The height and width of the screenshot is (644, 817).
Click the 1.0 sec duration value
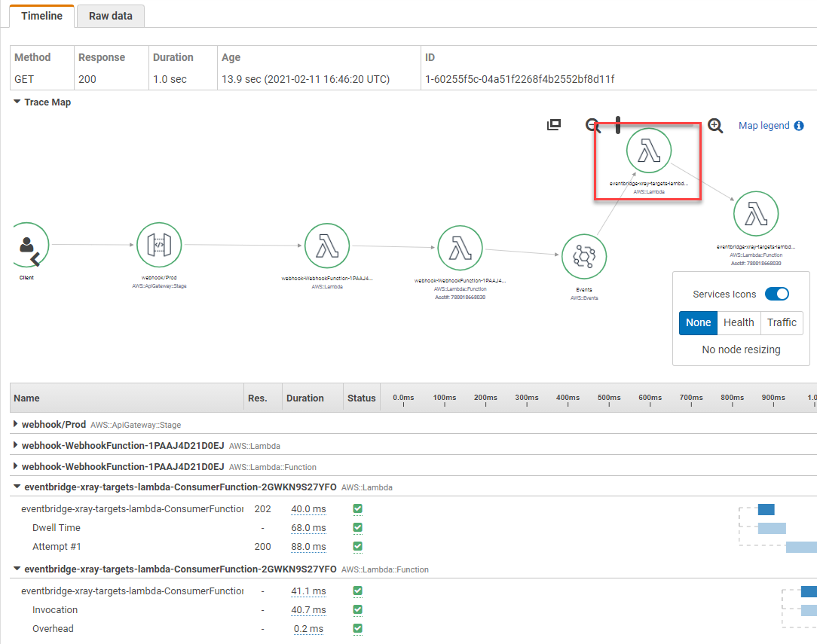170,79
